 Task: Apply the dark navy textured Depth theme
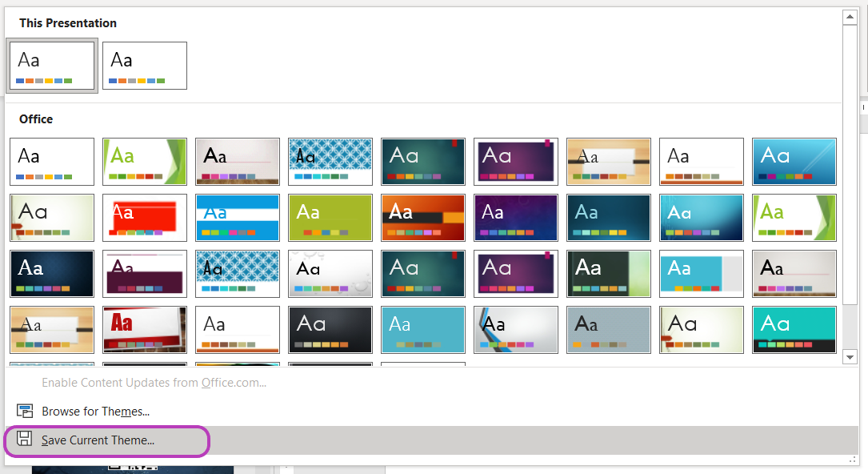(x=52, y=274)
